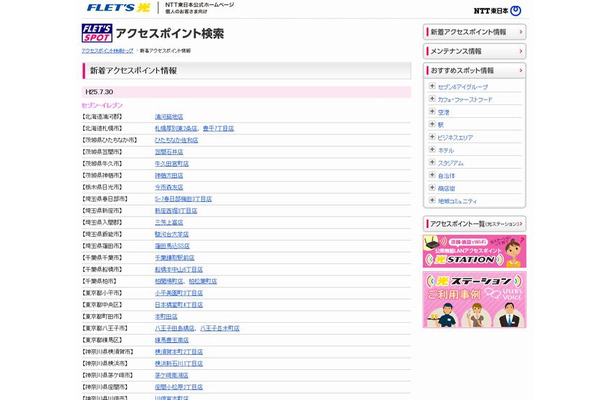The width and height of the screenshot is (610, 400).
Task: Open the スタジアム sidebar link
Action: 450,163
